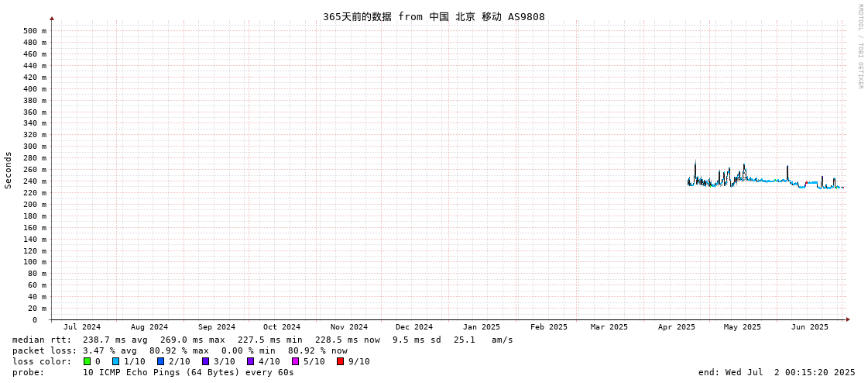The image size is (868, 383).
Task: Click the red 9/10 loss swatch
Action: 340,361
